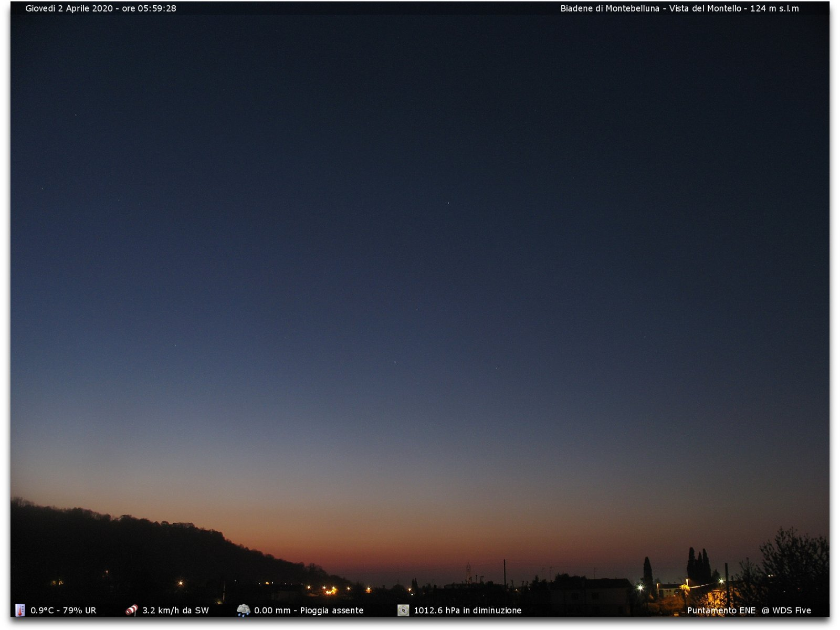
Task: Click the wind reading "3.2 km/h da SW"
Action: click(175, 611)
